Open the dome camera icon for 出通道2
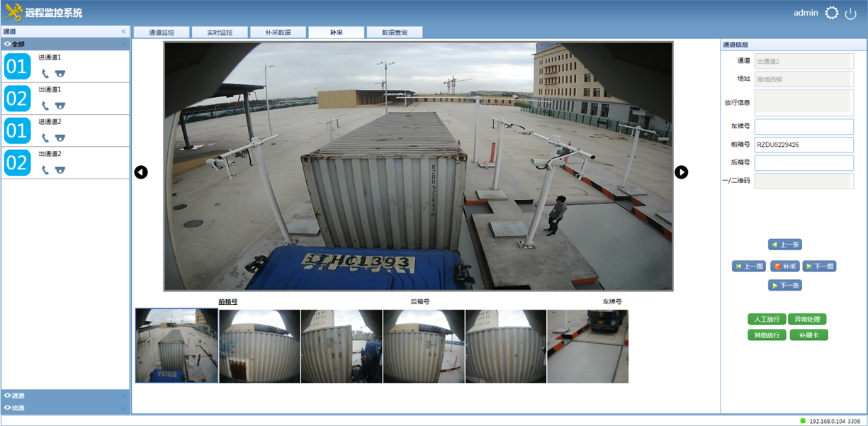The height and width of the screenshot is (426, 868). (x=60, y=169)
